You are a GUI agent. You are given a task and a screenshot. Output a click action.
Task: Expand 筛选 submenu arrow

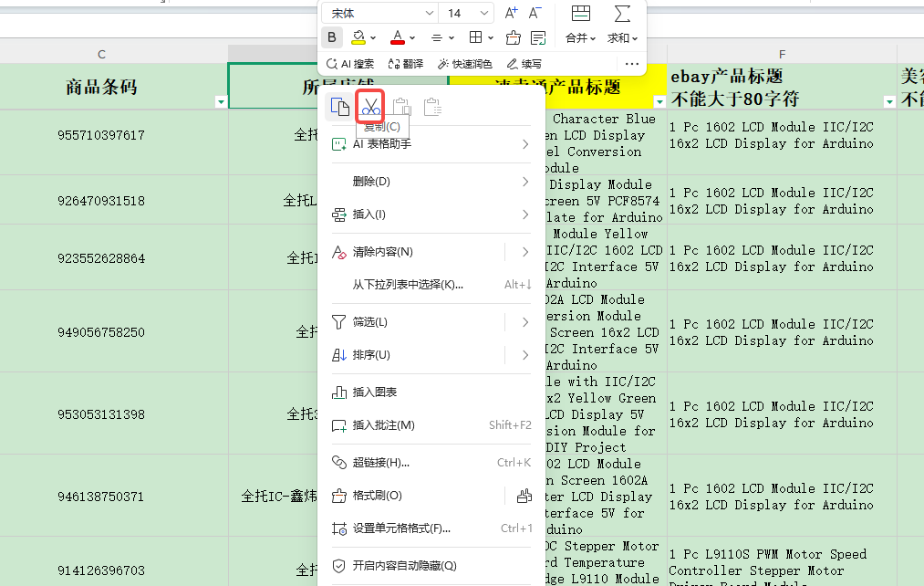click(x=525, y=322)
